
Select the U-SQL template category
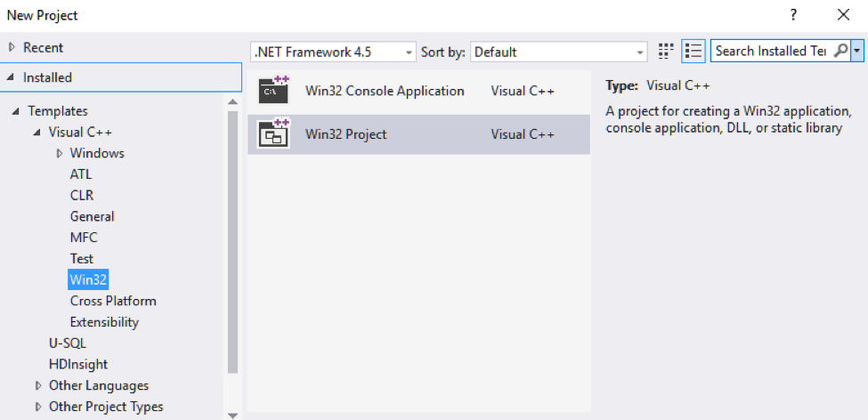pyautogui.click(x=68, y=343)
